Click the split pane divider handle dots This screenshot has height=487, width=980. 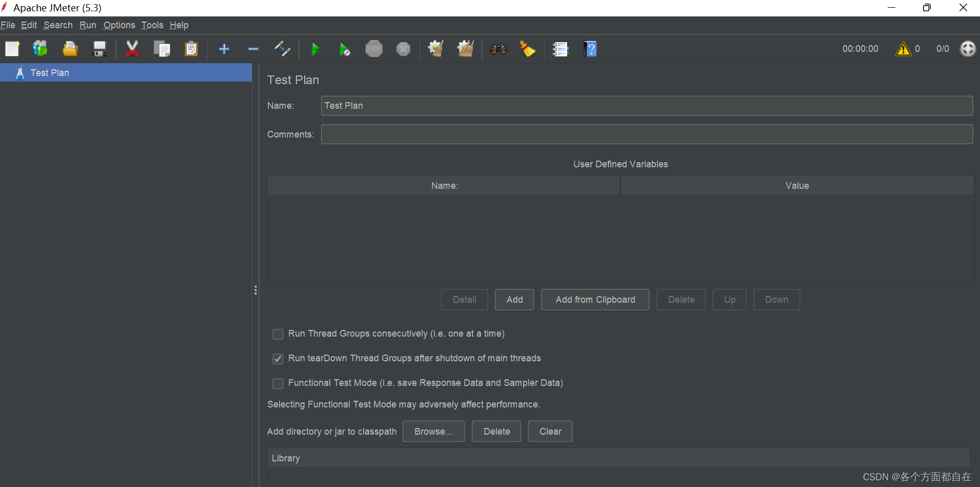tap(255, 290)
